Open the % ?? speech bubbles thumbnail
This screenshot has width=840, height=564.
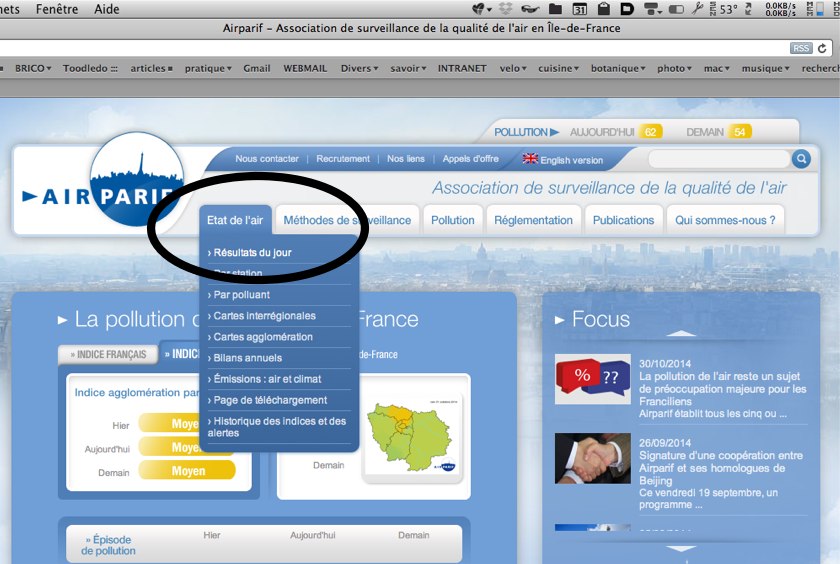pyautogui.click(x=592, y=379)
